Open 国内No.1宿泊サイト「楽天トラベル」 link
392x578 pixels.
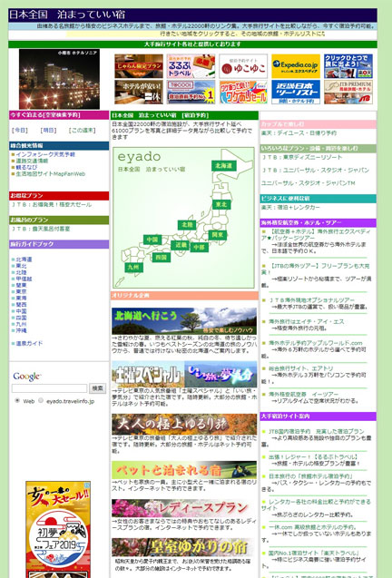tap(313, 553)
